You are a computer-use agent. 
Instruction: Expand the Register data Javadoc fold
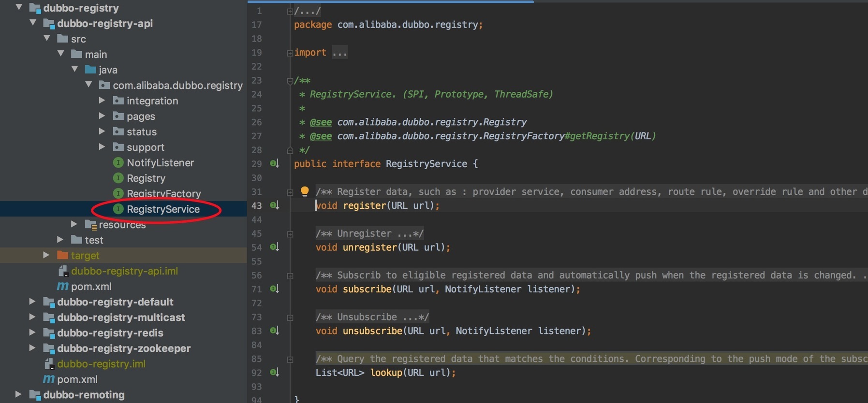[x=290, y=192]
